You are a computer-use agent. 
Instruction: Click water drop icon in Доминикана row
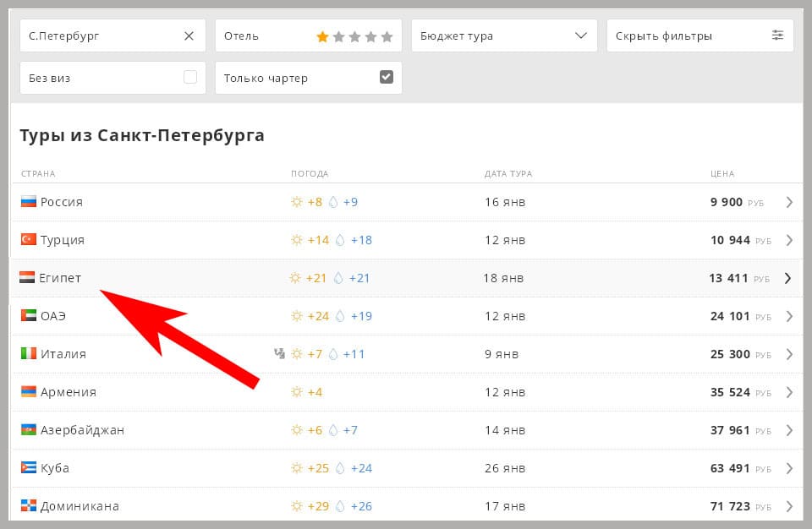point(340,505)
